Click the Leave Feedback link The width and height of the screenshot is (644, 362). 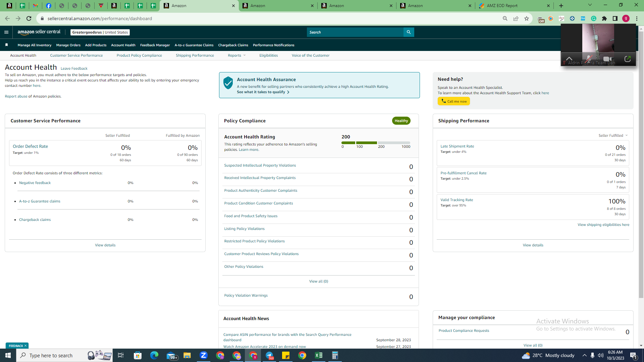pyautogui.click(x=74, y=68)
